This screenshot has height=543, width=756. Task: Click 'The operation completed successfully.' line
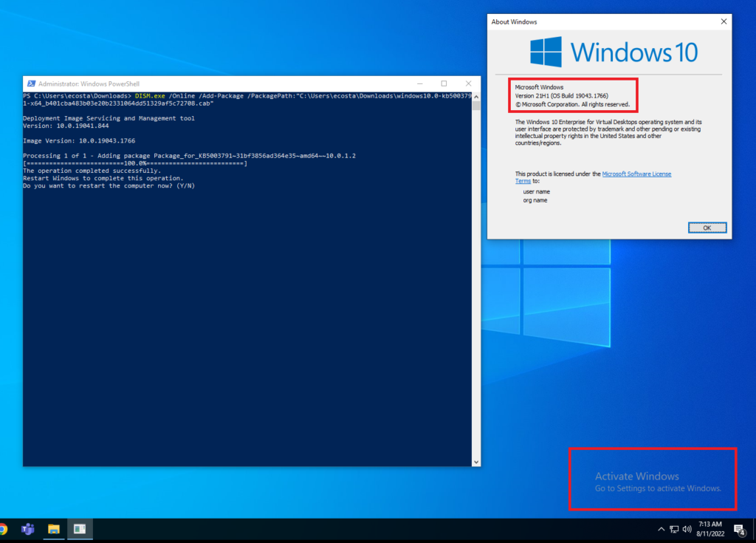92,171
